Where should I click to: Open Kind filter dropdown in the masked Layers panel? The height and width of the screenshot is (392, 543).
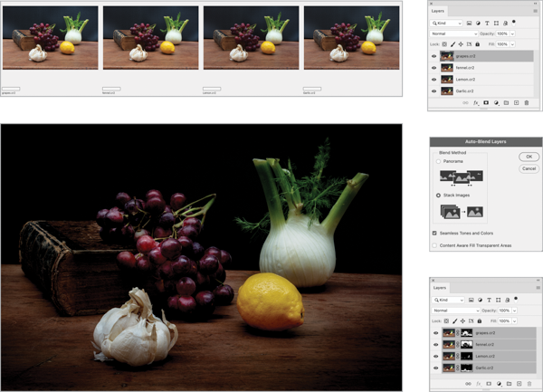448,300
